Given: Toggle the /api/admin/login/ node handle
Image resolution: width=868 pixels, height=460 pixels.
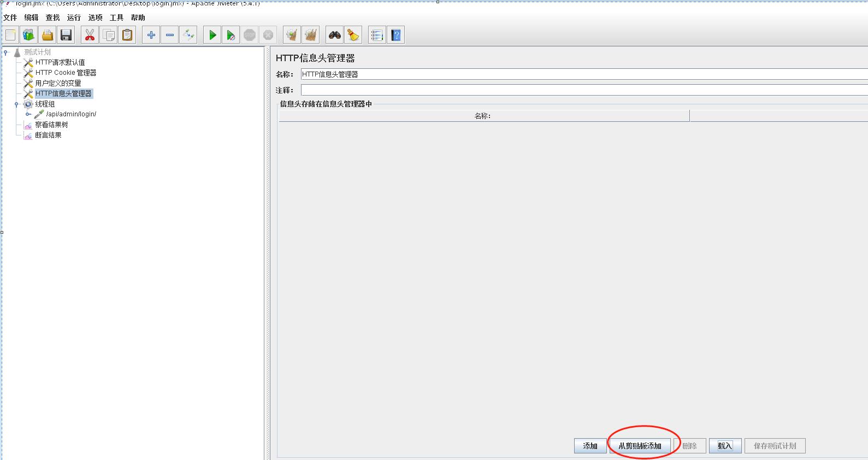Looking at the screenshot, I should click(x=28, y=114).
